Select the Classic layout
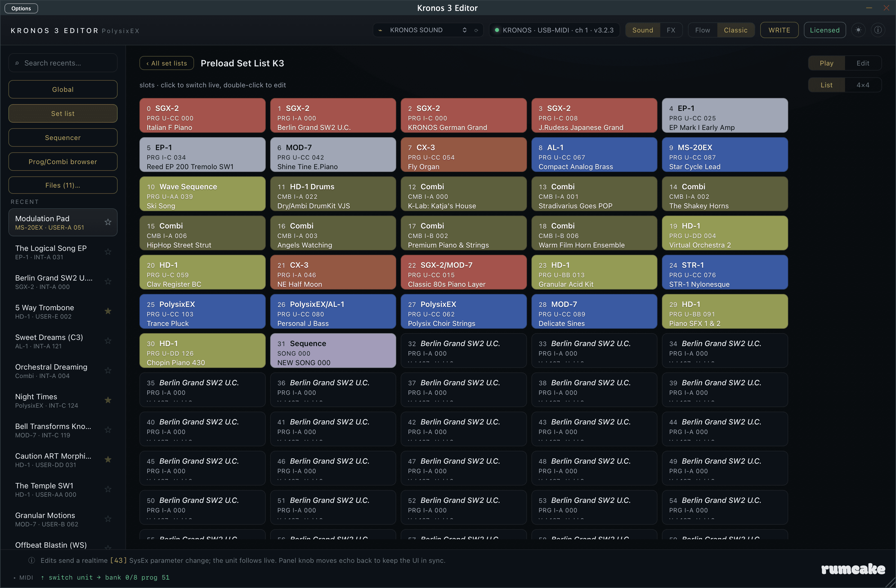Screen dimensions: 896x588 [736, 30]
